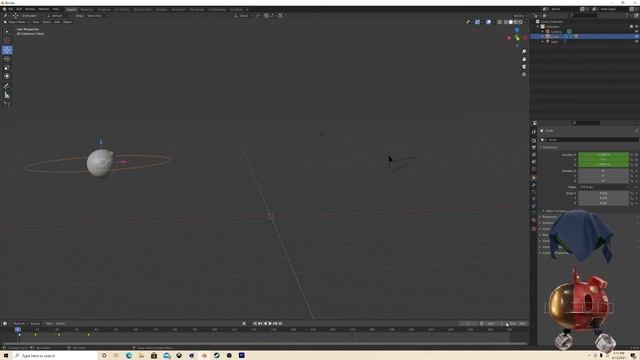Click the viewport pan hand icon
640x360 pixels.
point(524,59)
